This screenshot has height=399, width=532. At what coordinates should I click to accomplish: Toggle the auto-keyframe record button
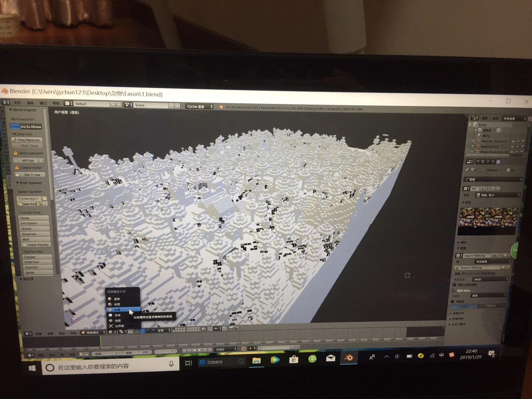click(x=243, y=348)
